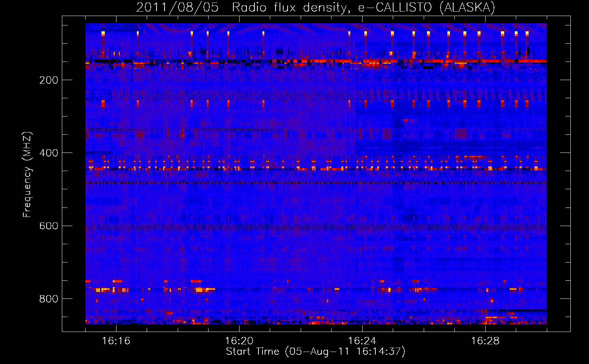Click the '600' frequency axis label
This screenshot has height=364, width=589.
point(49,226)
